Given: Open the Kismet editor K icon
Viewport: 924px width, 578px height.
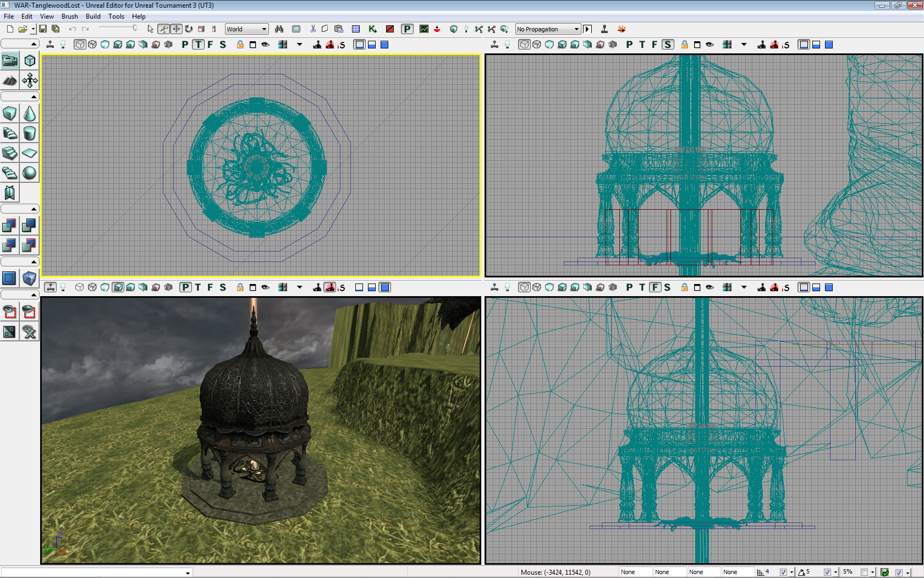Looking at the screenshot, I should pyautogui.click(x=373, y=29).
